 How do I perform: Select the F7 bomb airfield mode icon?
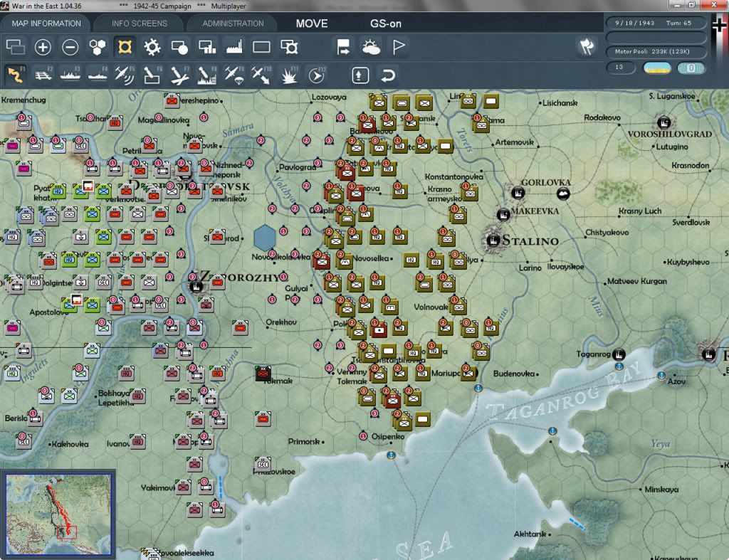click(179, 75)
